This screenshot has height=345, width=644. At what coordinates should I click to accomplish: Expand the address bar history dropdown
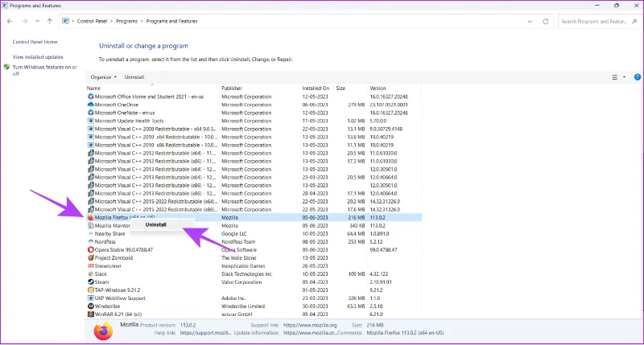(x=530, y=22)
